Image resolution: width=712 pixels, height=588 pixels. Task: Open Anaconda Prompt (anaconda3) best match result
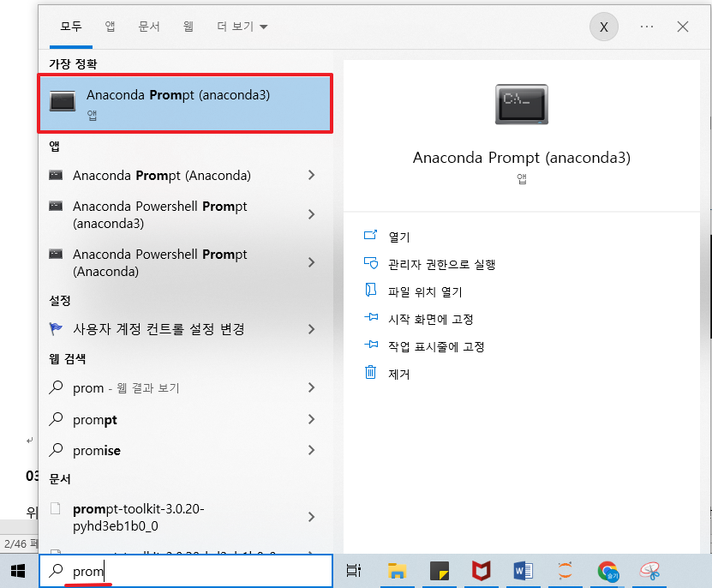(185, 104)
